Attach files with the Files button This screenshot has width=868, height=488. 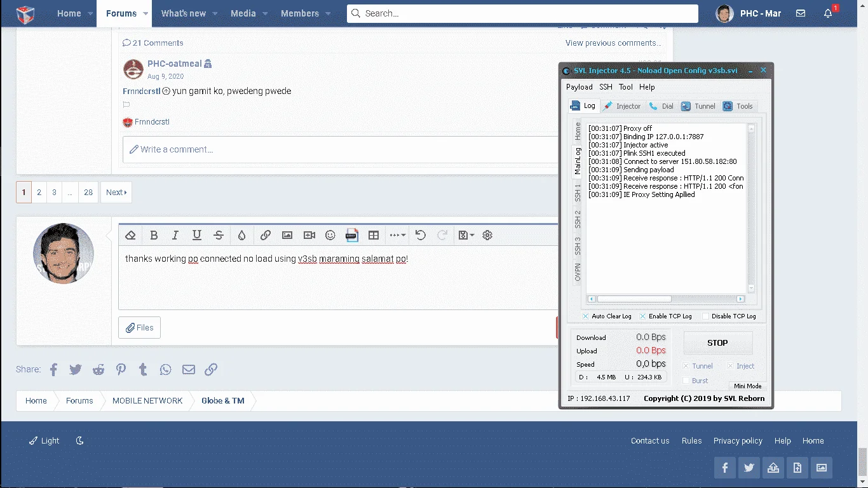click(139, 328)
